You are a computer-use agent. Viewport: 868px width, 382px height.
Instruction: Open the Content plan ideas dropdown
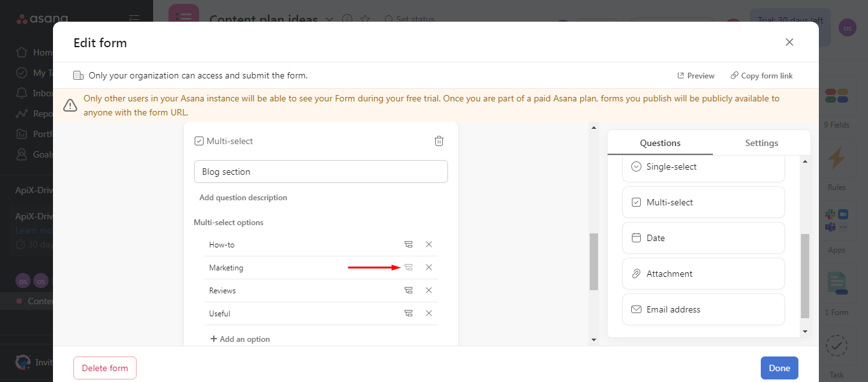click(329, 20)
